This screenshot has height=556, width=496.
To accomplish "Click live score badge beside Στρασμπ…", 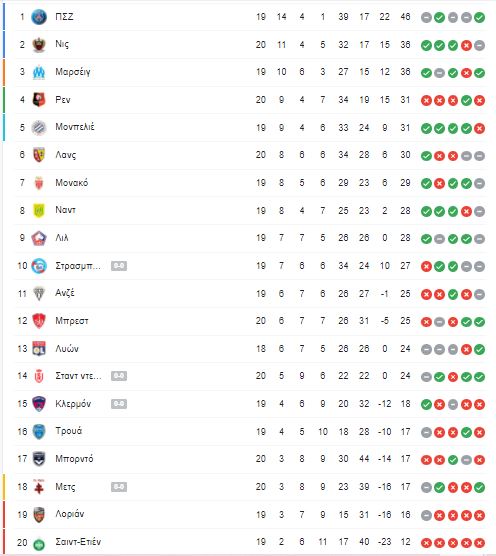I will (x=119, y=266).
